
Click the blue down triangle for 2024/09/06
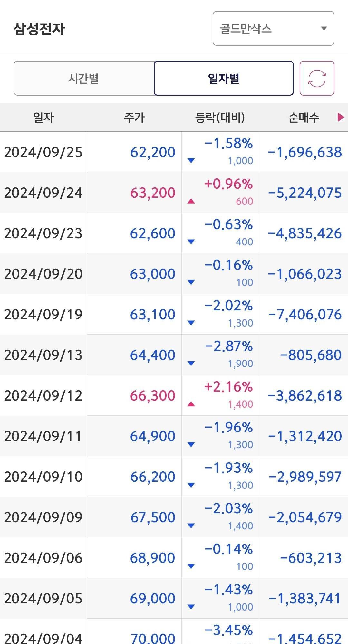191,566
